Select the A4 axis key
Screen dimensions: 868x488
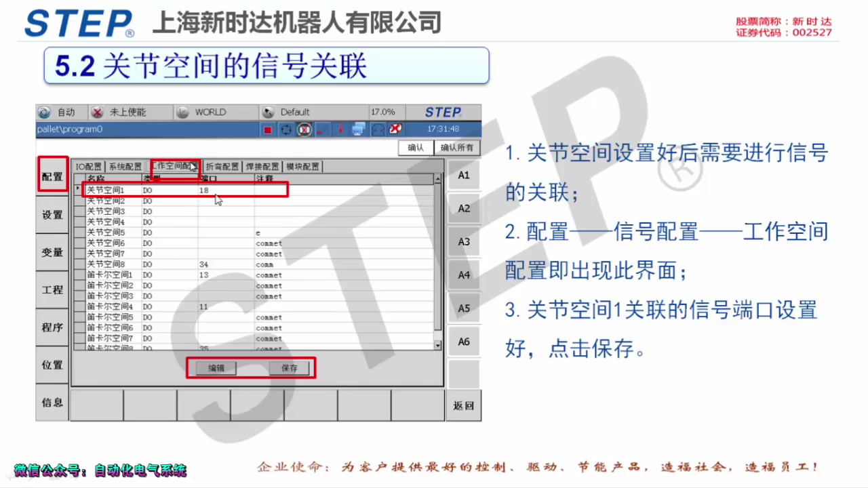click(464, 275)
